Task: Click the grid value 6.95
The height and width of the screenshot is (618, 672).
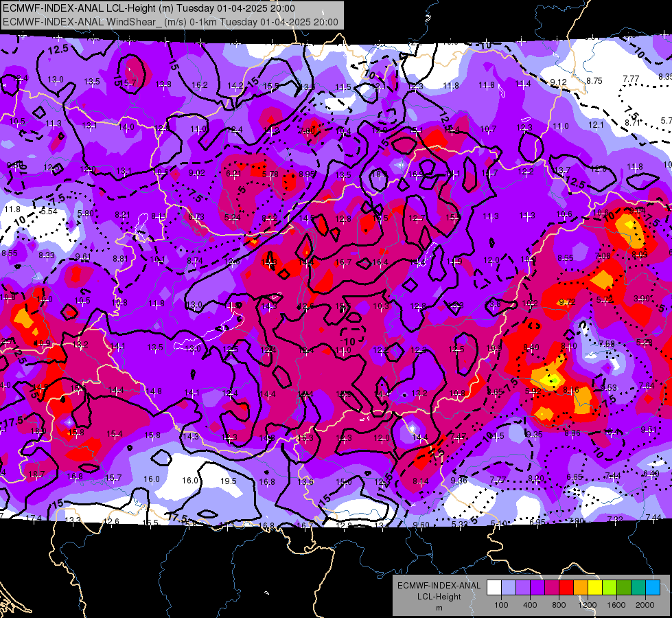Action: point(538,522)
